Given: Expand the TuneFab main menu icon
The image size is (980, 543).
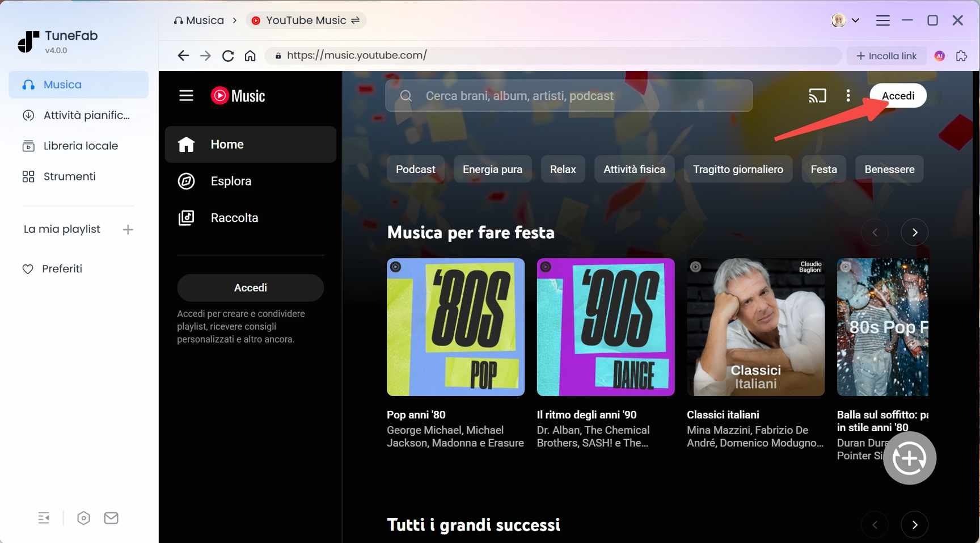Looking at the screenshot, I should click(x=882, y=20).
